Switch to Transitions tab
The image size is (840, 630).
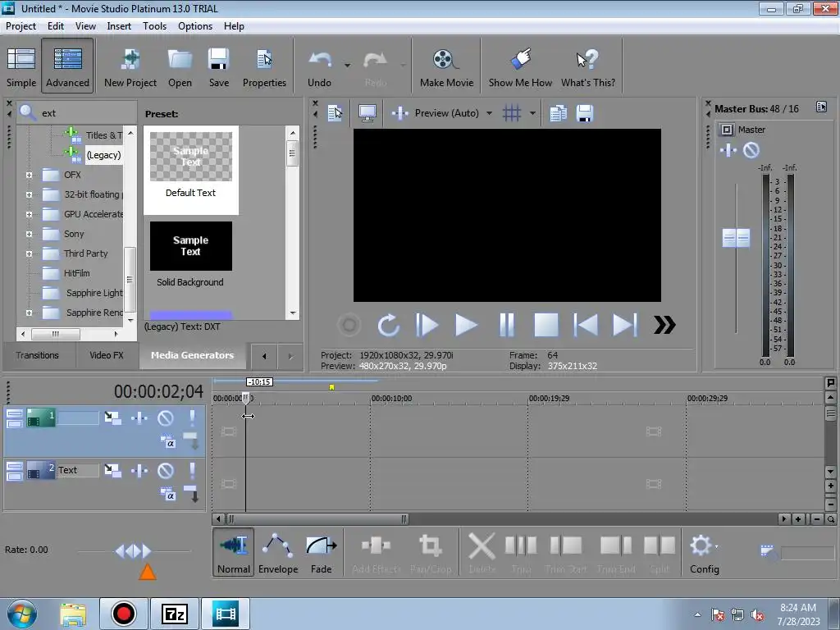tap(37, 355)
